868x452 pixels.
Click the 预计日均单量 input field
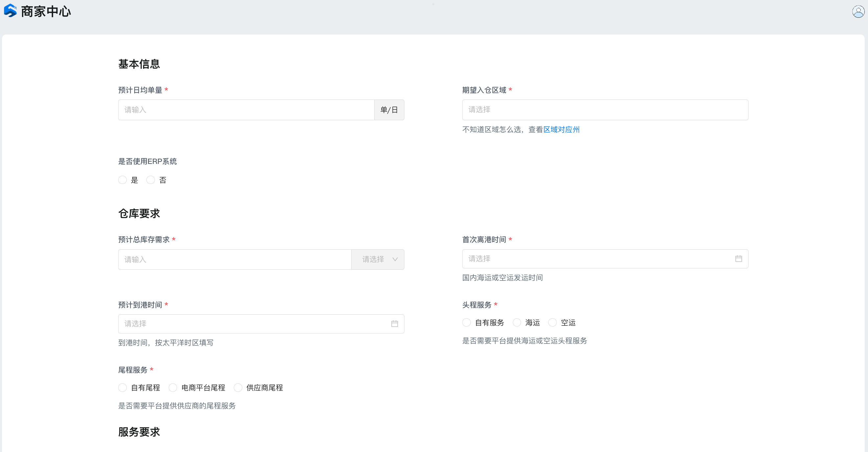246,110
